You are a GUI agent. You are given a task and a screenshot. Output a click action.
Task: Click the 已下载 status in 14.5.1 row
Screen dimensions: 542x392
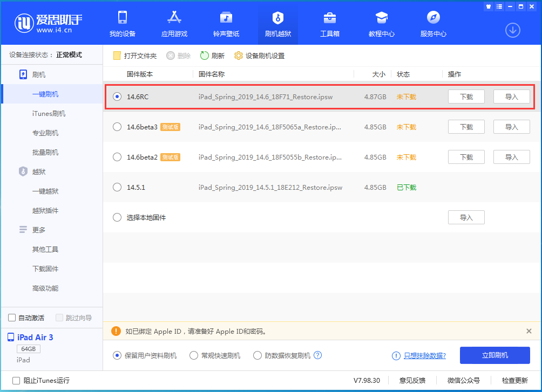(406, 187)
